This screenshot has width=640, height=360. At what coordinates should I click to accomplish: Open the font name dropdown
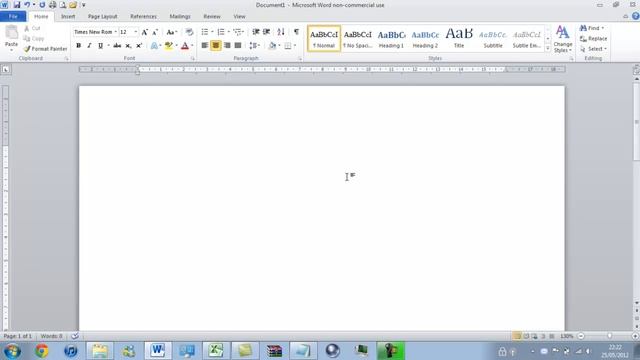pyautogui.click(x=116, y=32)
